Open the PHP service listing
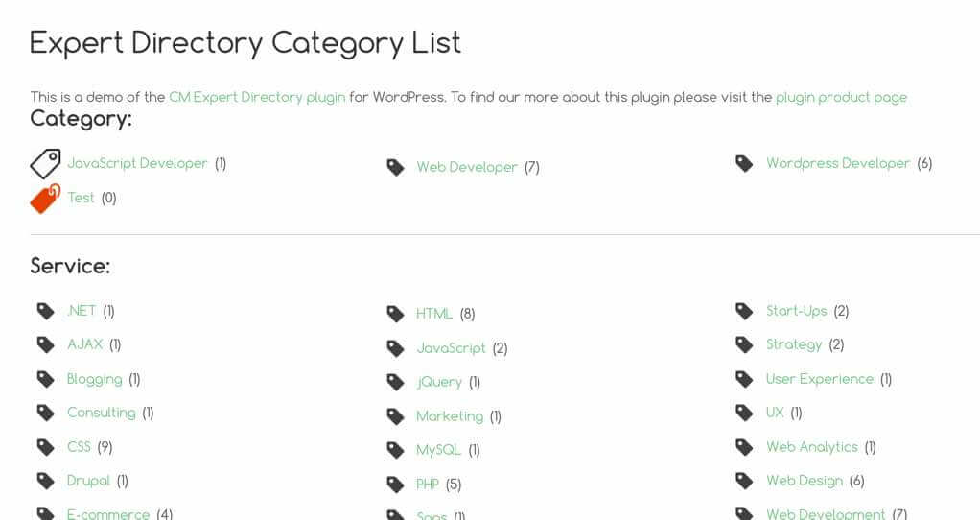 (428, 485)
